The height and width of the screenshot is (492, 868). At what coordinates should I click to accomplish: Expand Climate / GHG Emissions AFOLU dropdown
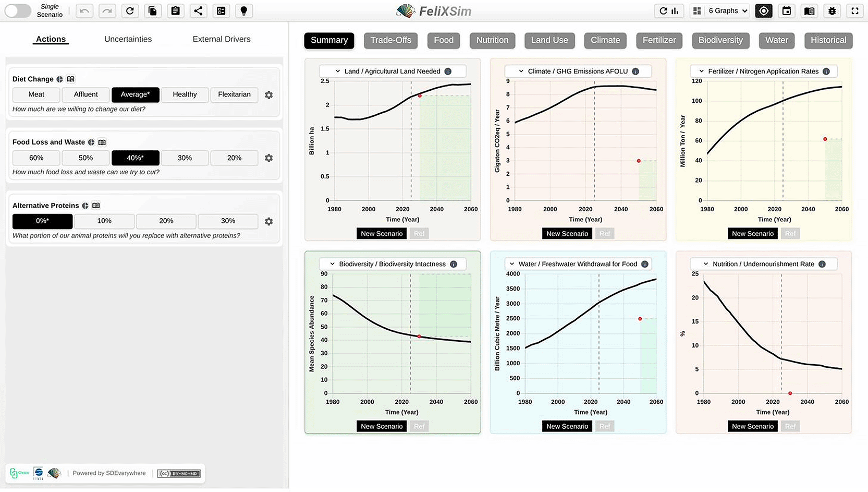pos(578,71)
